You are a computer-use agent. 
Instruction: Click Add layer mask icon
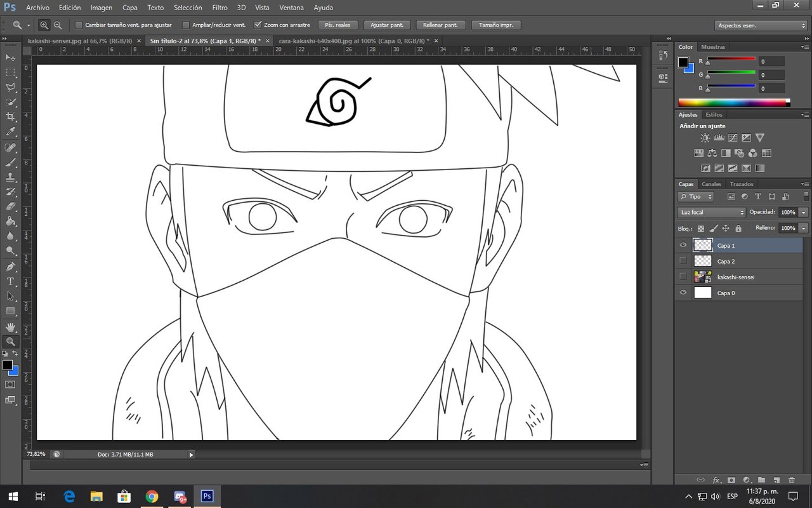point(731,480)
